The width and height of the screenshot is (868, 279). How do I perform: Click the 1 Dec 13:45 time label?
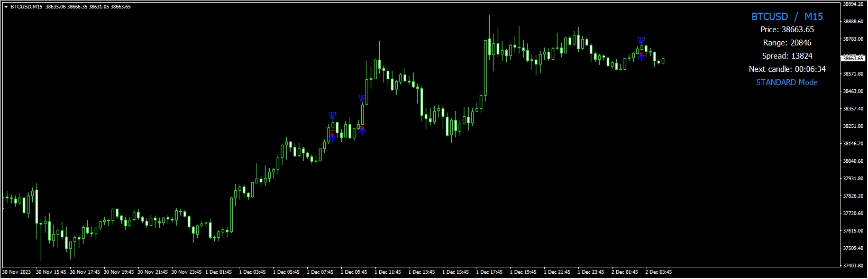tap(422, 273)
